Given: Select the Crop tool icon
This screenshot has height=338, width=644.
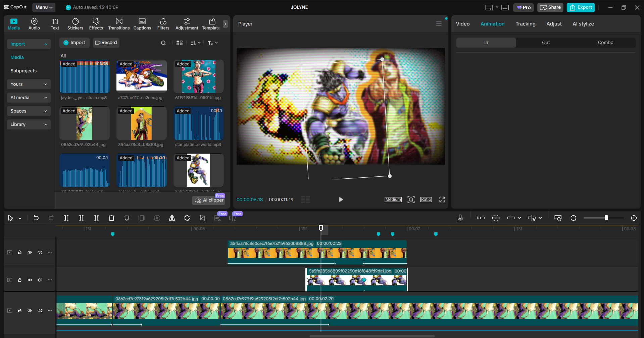Looking at the screenshot, I should coord(202,218).
